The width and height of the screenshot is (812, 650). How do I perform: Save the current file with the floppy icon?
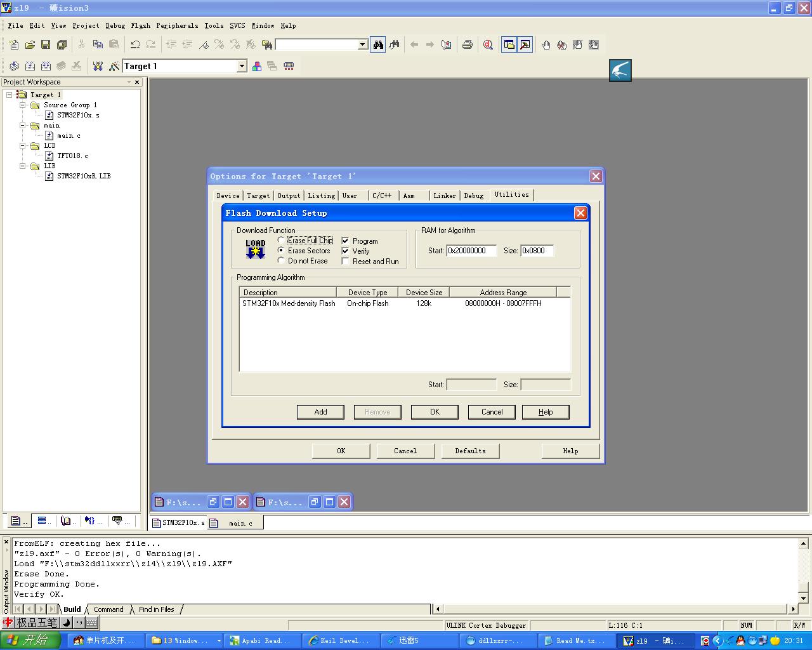click(46, 44)
